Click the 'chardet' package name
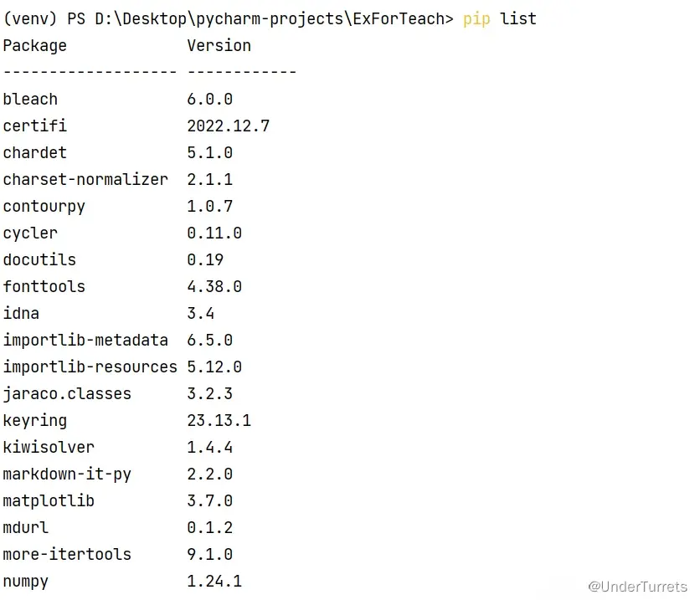 [34, 152]
